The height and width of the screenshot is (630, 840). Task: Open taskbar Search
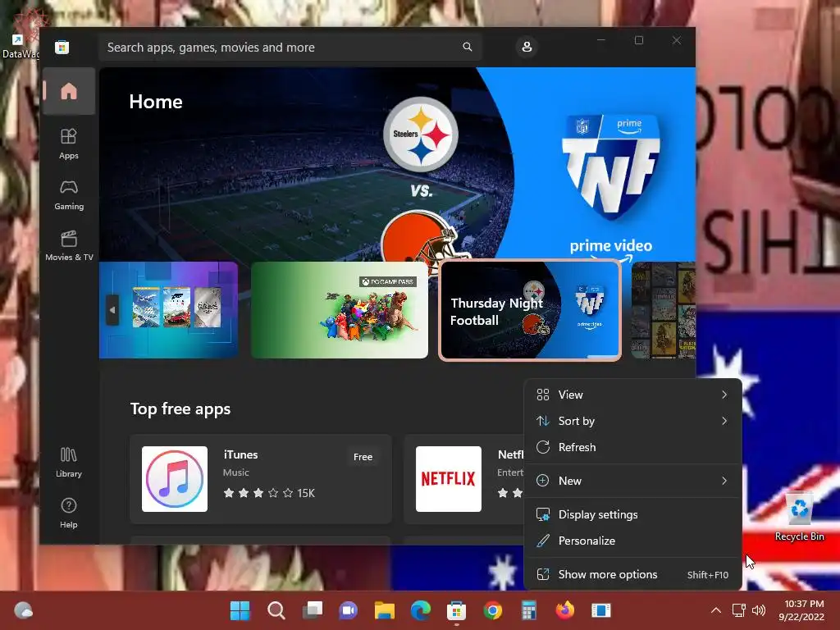click(x=276, y=610)
